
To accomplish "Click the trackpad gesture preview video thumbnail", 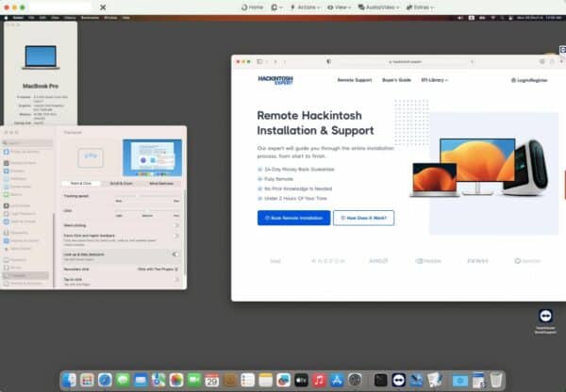I will [152, 157].
